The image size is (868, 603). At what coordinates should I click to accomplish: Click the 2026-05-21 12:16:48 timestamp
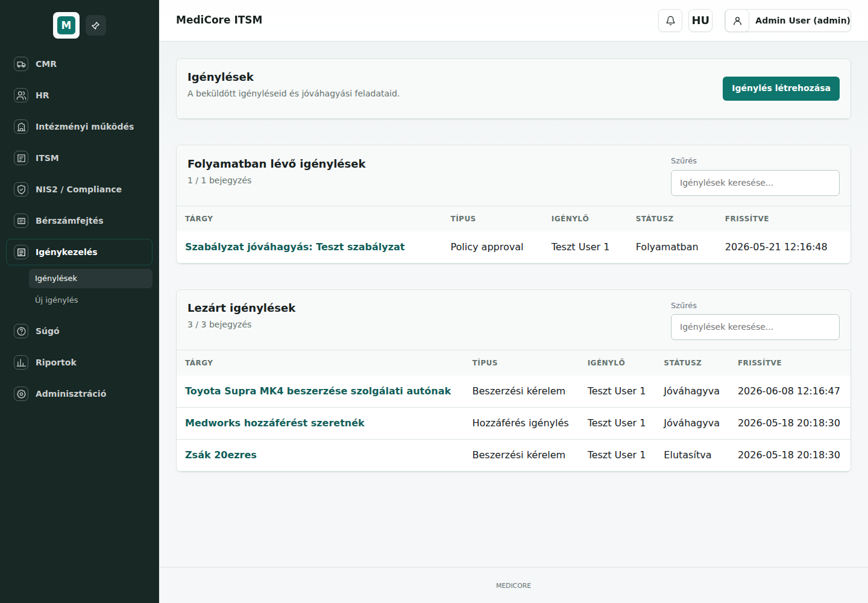(x=776, y=247)
